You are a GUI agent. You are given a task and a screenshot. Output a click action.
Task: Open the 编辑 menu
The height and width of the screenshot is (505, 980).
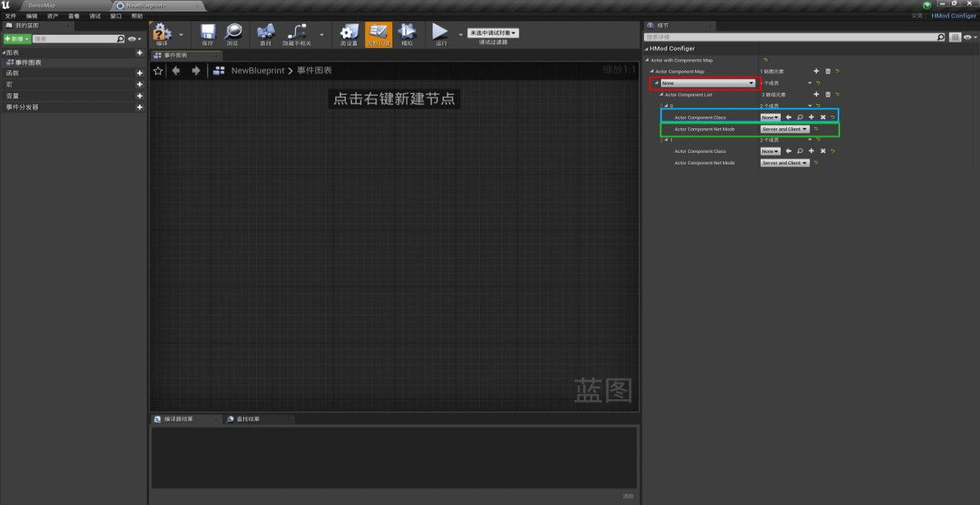pos(32,15)
